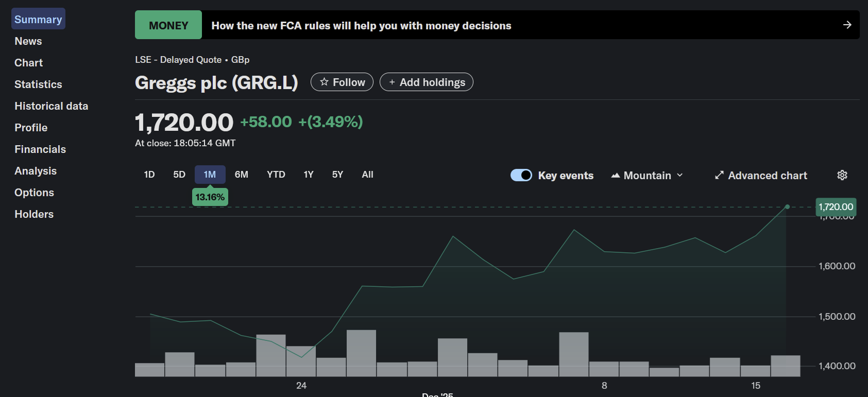
Task: Follow Greggs plc stock
Action: tap(342, 82)
